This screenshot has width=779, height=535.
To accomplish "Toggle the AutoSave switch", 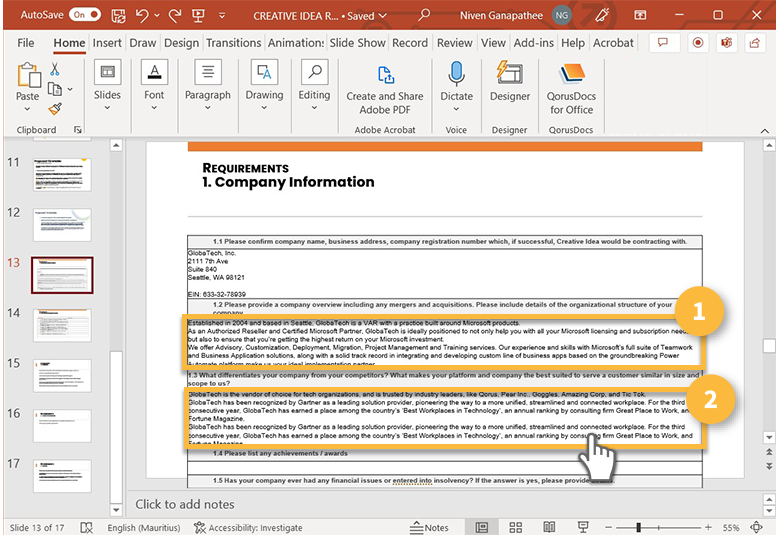I will point(84,15).
